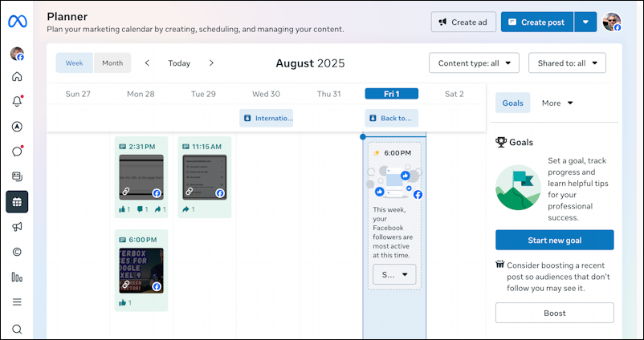The image size is (644, 340).
Task: Click the Planner title text
Action: 67,16
